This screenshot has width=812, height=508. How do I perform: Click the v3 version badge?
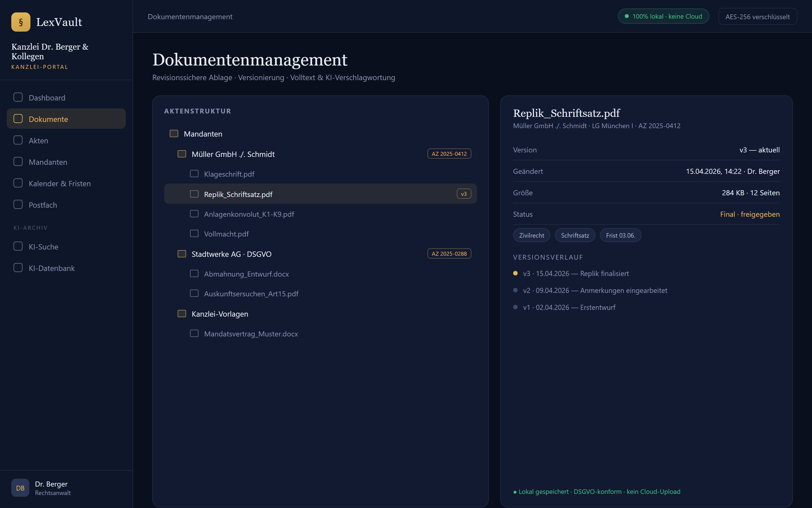click(x=464, y=194)
